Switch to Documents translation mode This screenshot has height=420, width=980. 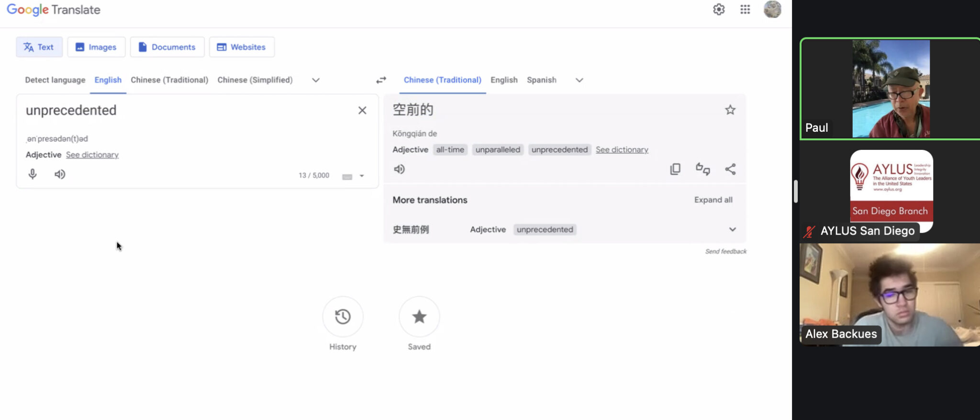pyautogui.click(x=167, y=47)
